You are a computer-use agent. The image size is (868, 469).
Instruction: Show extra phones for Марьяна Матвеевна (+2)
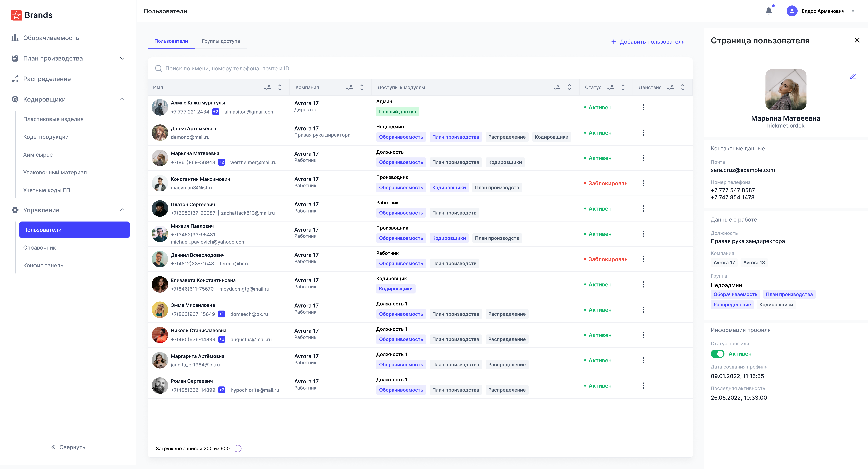tap(221, 162)
